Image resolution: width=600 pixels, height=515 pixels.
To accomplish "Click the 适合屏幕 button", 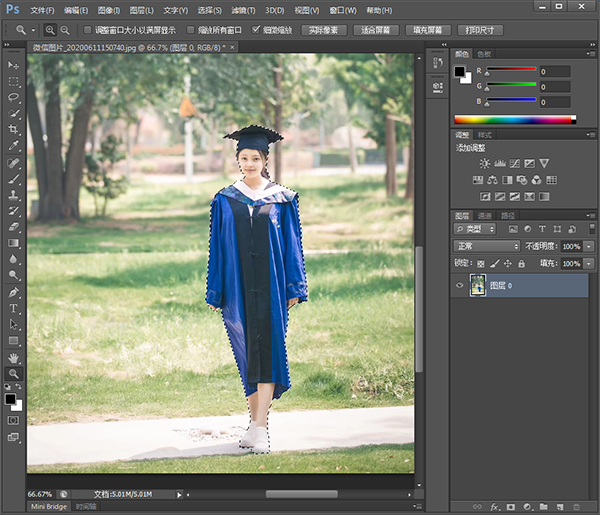I will (x=376, y=30).
